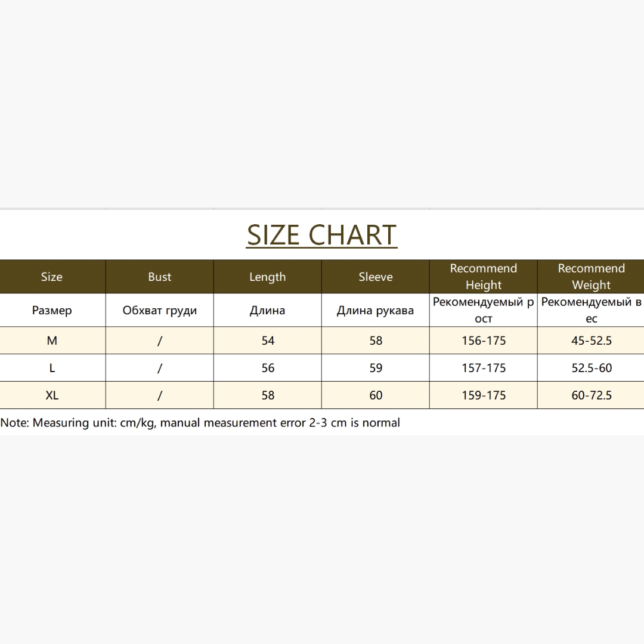
Task: Click the SIZE CHART title
Action: click(321, 235)
